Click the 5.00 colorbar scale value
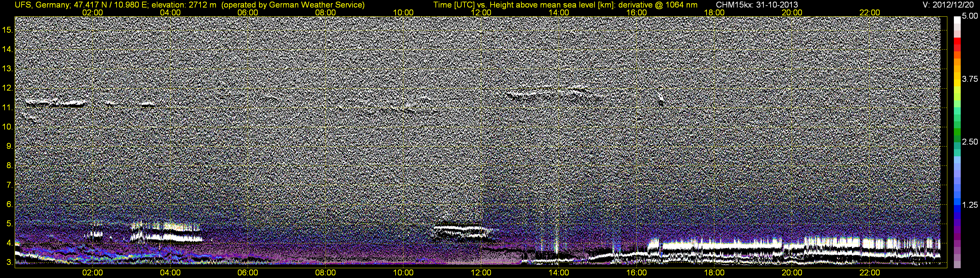Screen dimensions: 980x278 970,16
